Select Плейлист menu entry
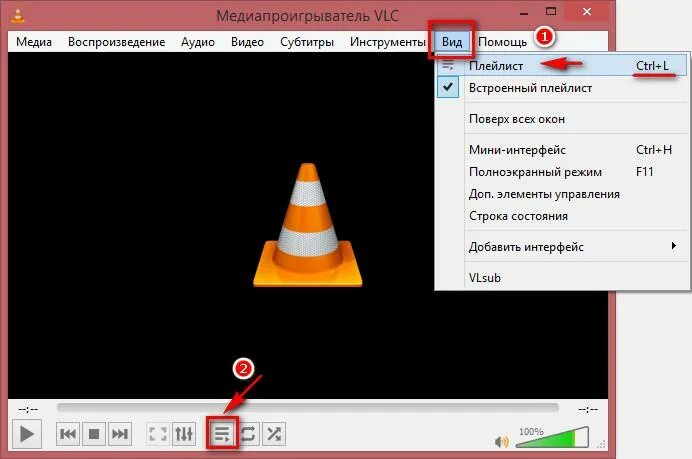The width and height of the screenshot is (692, 459). tap(562, 66)
